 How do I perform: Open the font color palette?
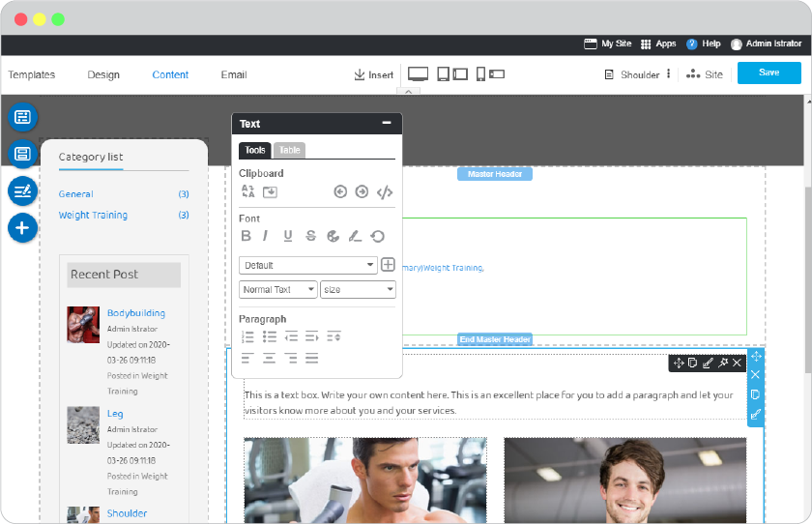point(333,236)
